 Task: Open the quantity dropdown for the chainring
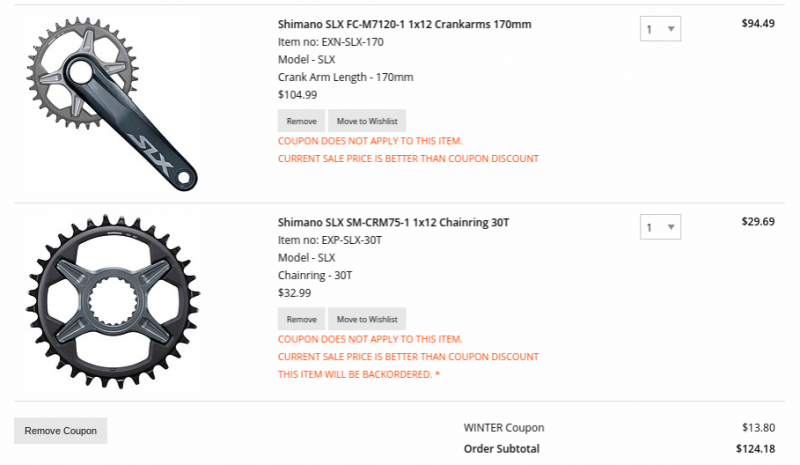tap(660, 227)
